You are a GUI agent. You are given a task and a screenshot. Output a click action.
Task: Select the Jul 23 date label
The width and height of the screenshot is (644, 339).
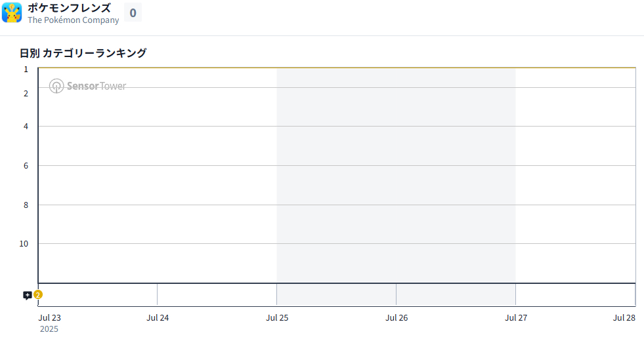coord(49,318)
